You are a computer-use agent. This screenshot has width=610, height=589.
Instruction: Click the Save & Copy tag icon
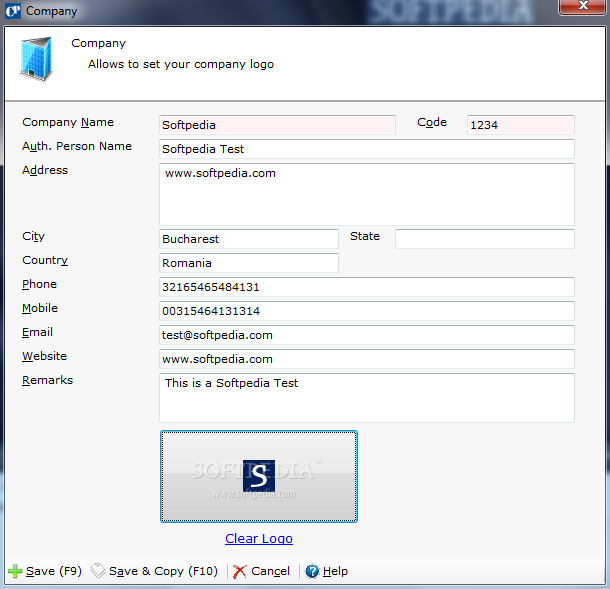tap(98, 571)
